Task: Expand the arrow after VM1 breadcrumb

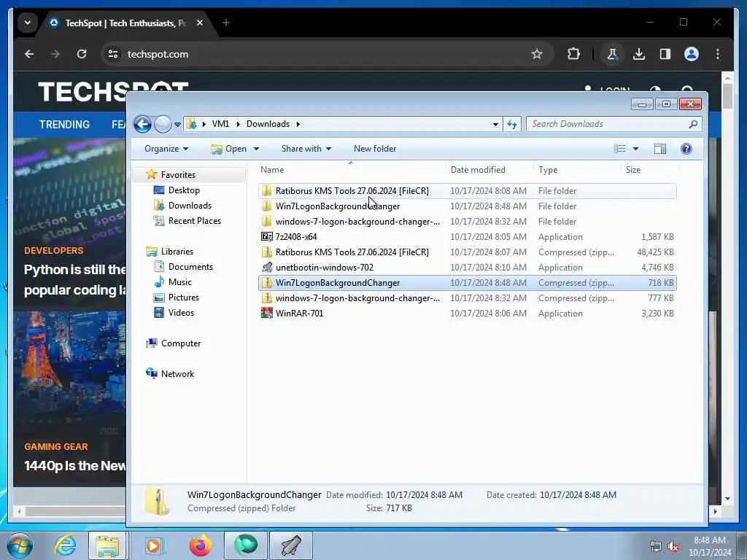Action: (238, 124)
